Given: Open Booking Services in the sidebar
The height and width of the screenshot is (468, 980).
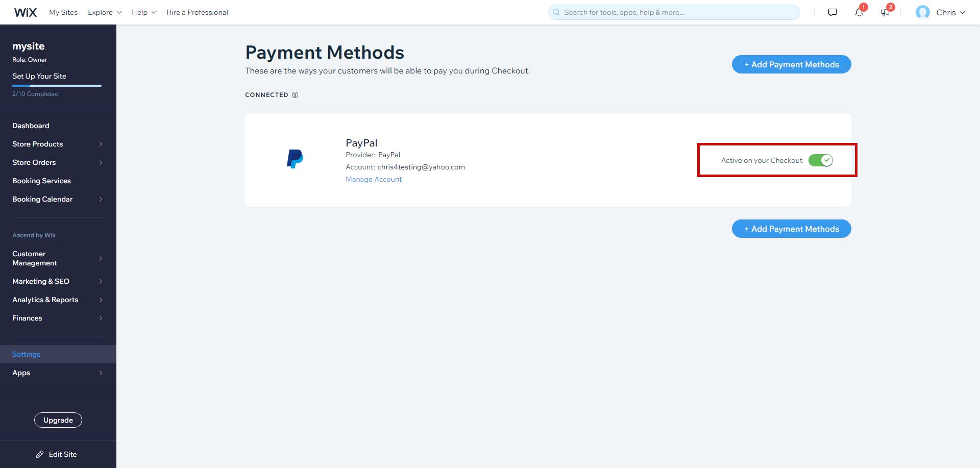Looking at the screenshot, I should pos(41,181).
